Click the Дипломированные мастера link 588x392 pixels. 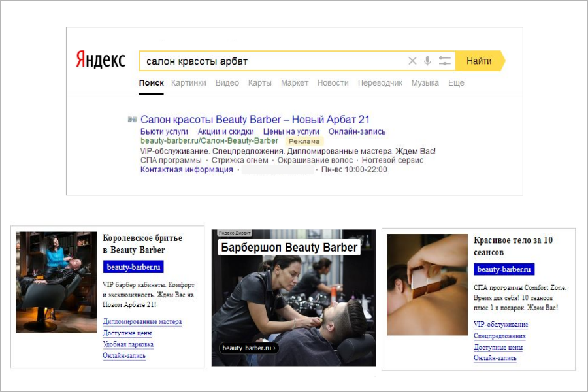click(x=142, y=322)
